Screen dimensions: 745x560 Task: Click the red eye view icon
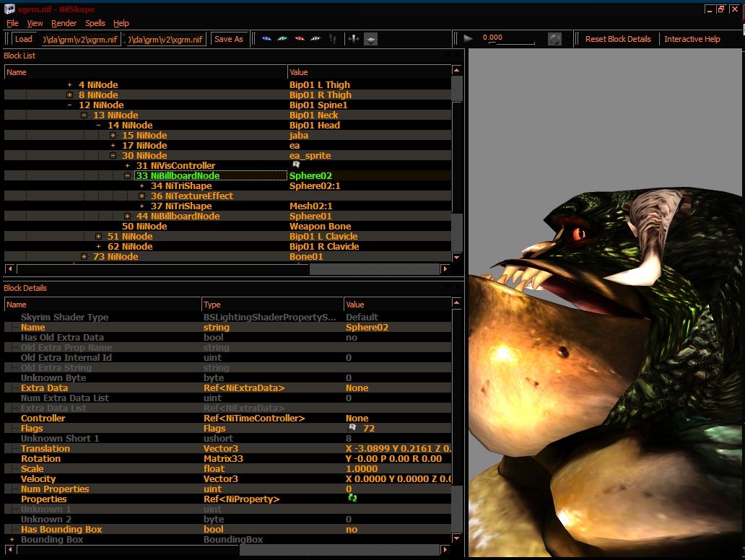coord(300,39)
